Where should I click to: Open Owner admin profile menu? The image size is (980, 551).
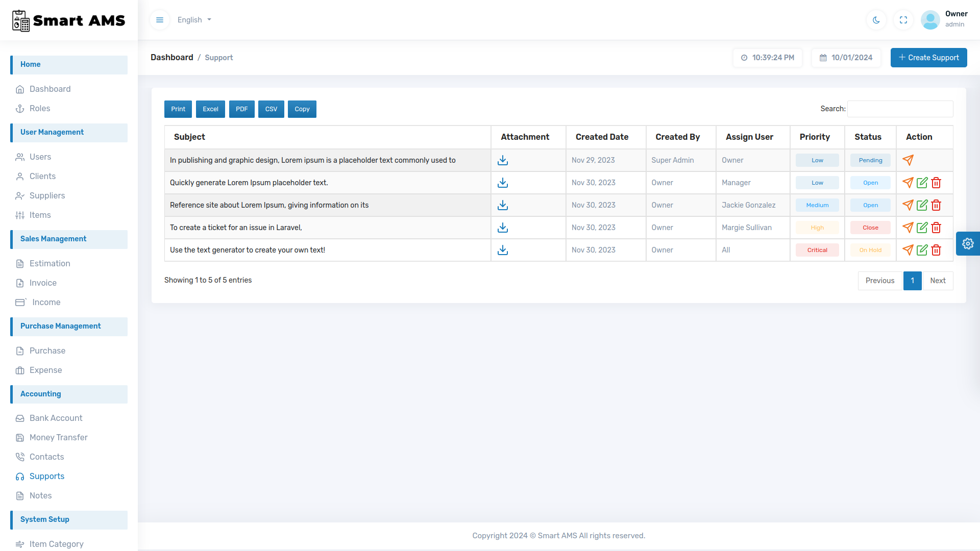944,19
